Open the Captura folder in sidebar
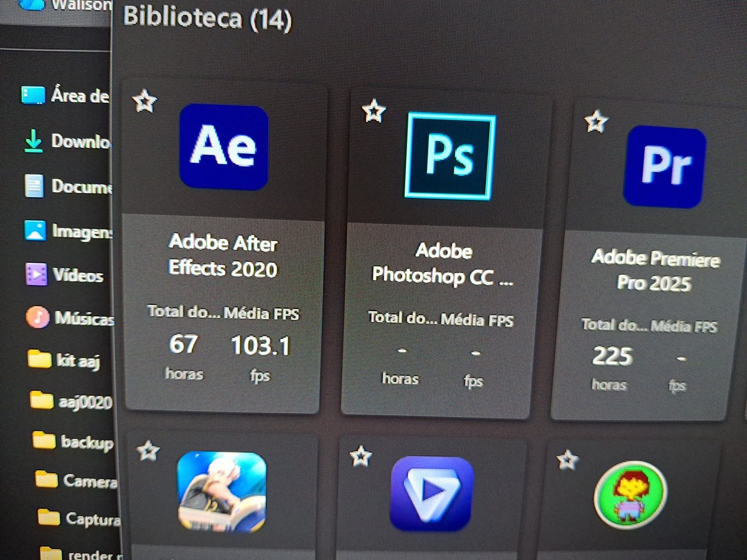 (x=78, y=517)
